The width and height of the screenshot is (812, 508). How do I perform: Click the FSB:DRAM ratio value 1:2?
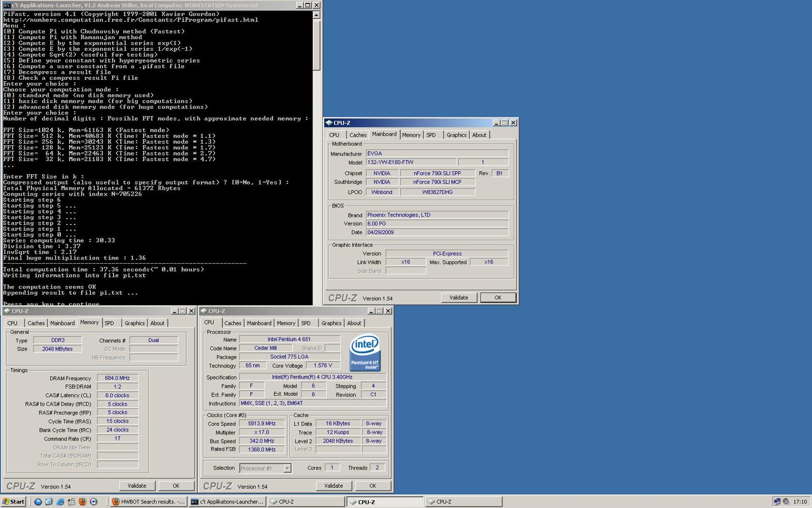(x=117, y=387)
